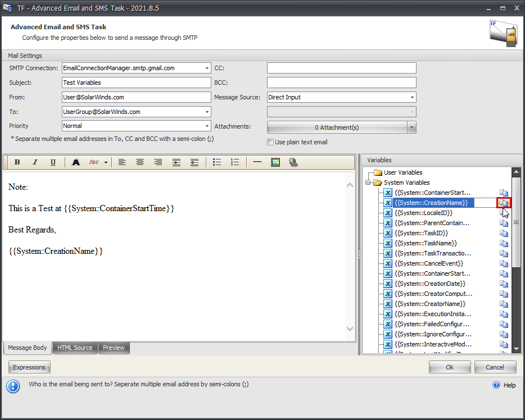This screenshot has height=420, width=525.
Task: Apply bulleted list formatting
Action: 217,162
